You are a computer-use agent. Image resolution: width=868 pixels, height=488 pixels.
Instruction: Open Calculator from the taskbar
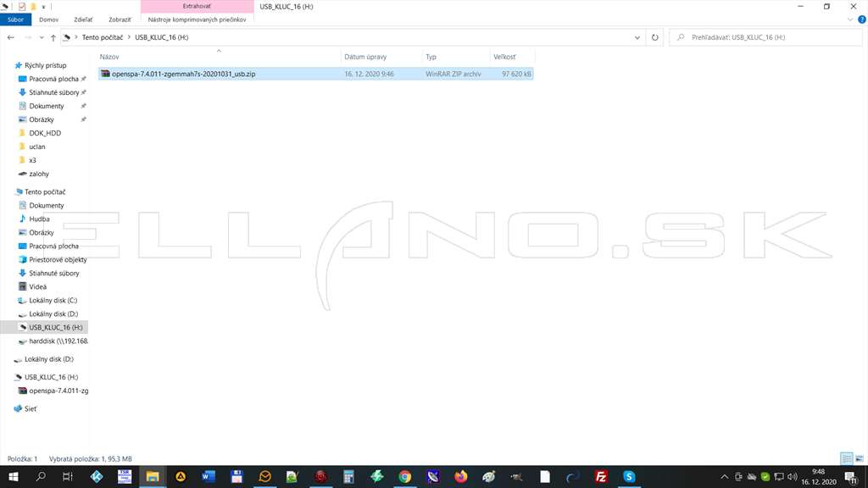tap(348, 476)
